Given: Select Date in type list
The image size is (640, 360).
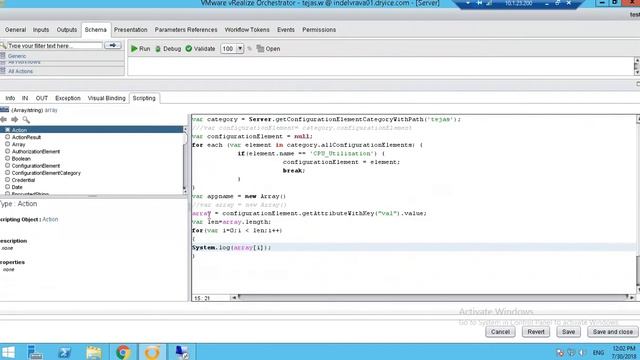Looking at the screenshot, I should (17, 187).
